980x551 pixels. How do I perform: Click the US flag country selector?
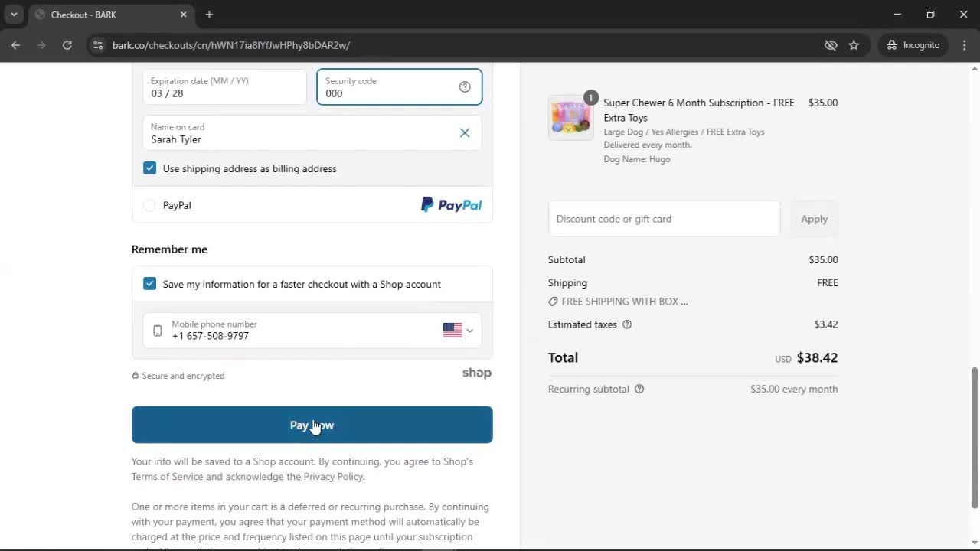[458, 330]
